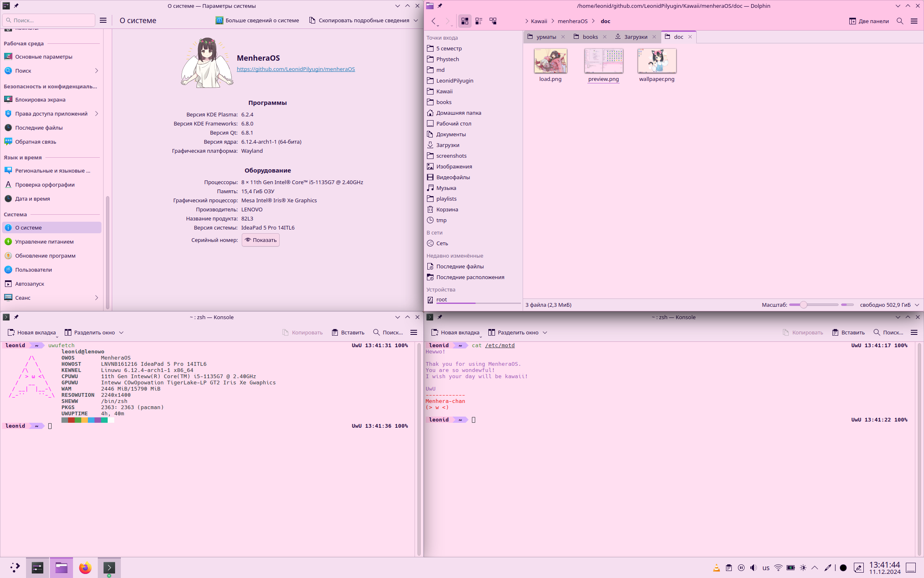Expand the copy detailed info dropdown arrow
Screen dimensions: 924x578
416,20
